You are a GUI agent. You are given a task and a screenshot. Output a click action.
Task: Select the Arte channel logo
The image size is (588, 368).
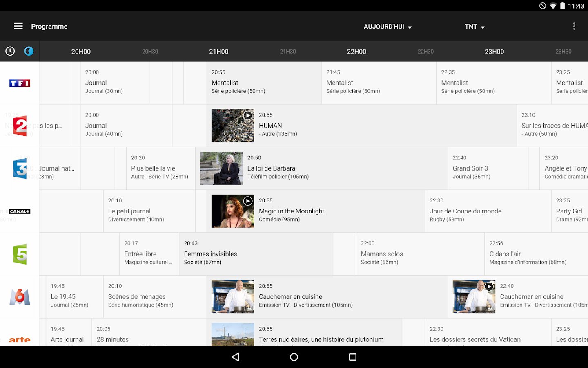click(x=20, y=340)
